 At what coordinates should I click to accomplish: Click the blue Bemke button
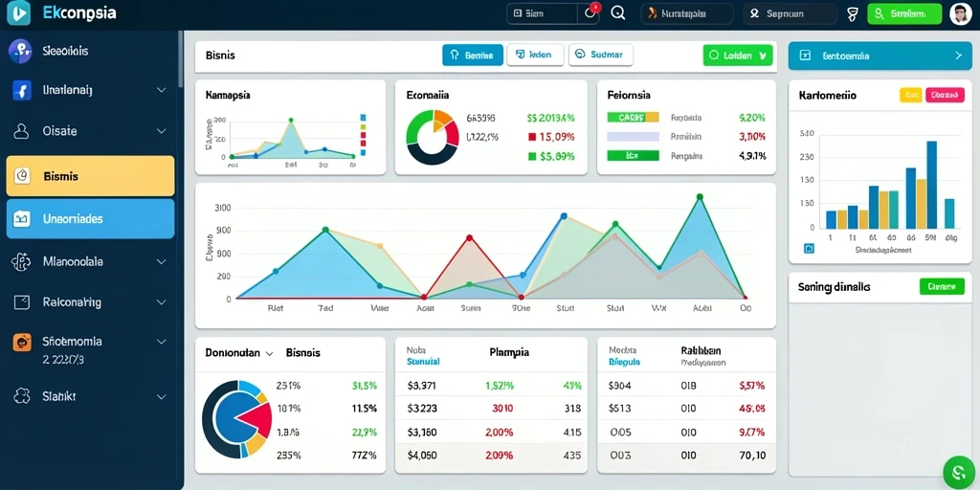pos(473,55)
